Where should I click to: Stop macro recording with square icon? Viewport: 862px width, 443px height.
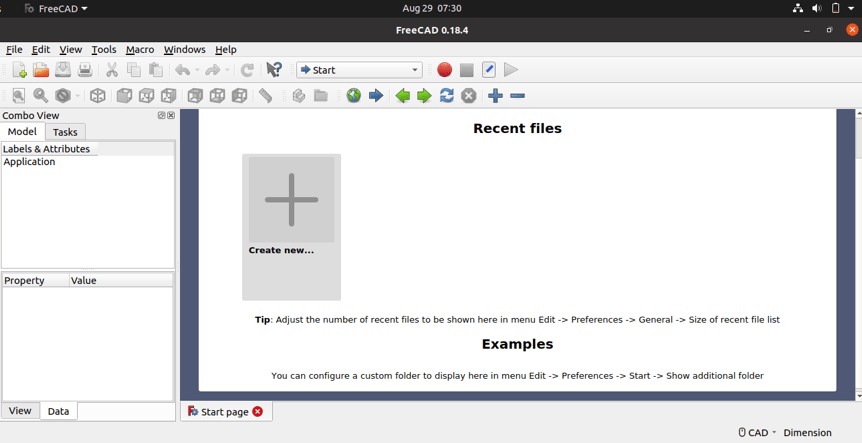click(x=467, y=70)
